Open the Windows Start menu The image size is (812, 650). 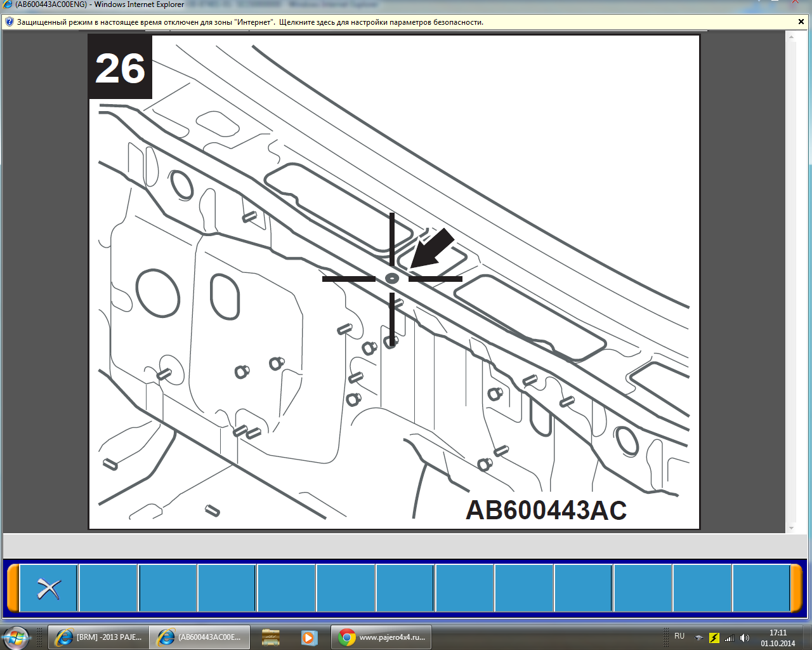(x=16, y=637)
